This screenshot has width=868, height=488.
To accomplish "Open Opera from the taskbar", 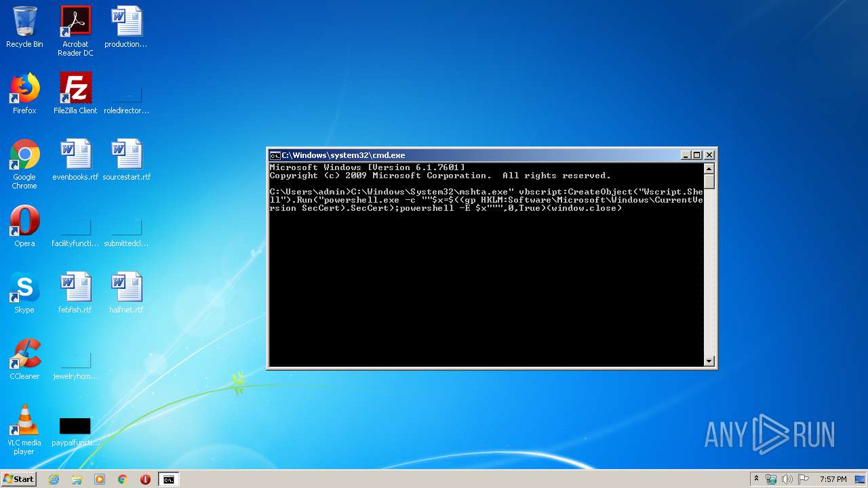I will click(145, 479).
